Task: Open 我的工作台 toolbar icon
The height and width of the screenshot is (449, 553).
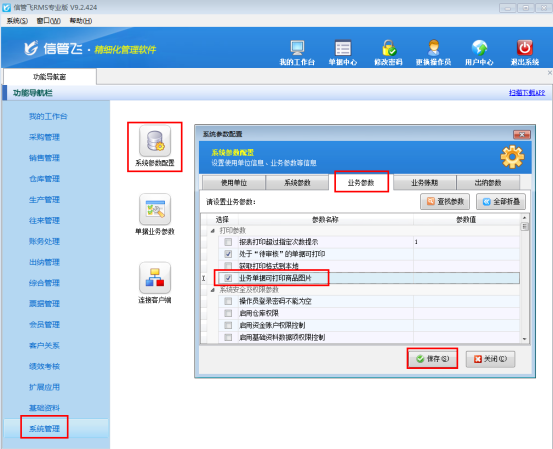Action: point(297,48)
